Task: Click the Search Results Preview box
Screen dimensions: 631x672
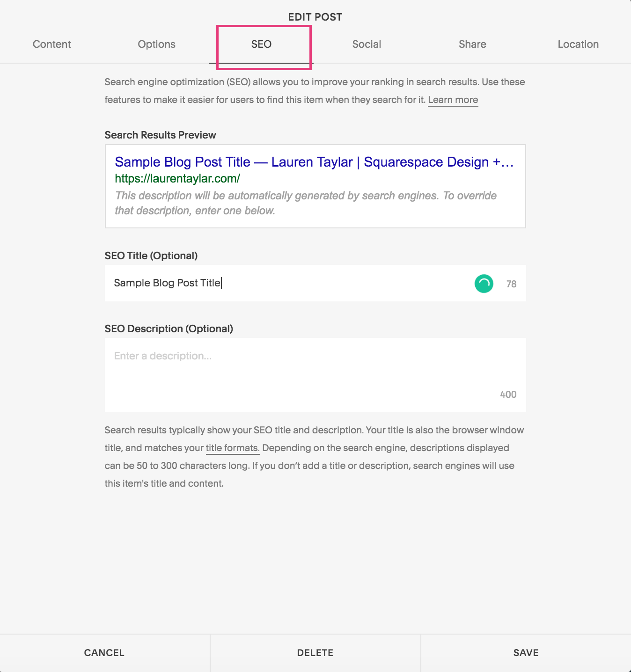Action: [x=315, y=186]
